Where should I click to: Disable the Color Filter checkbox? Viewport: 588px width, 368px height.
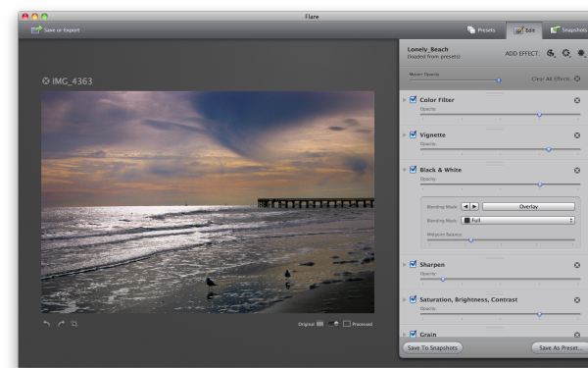tap(413, 99)
